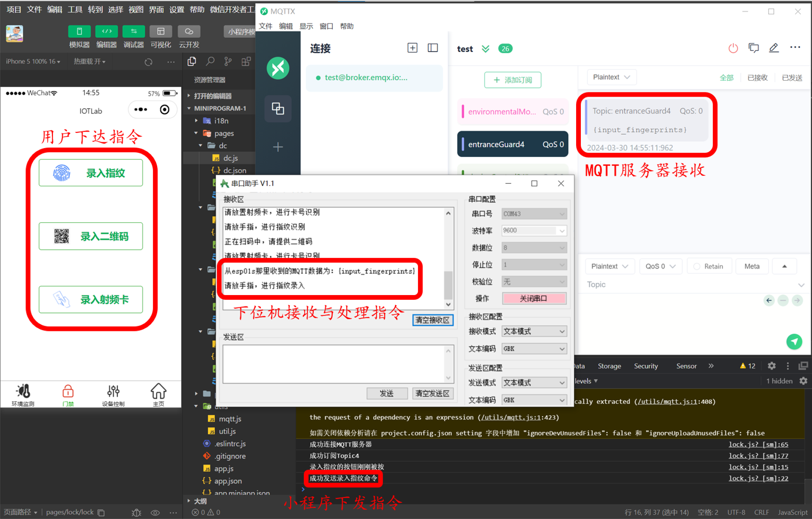
Task: Click 关闭串口 close serial port button
Action: 534,298
